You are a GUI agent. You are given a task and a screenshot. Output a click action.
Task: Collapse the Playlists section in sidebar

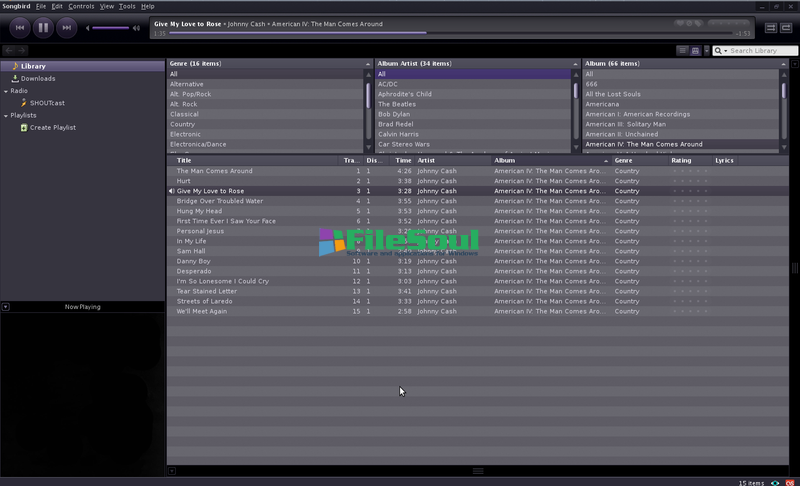[5, 116]
